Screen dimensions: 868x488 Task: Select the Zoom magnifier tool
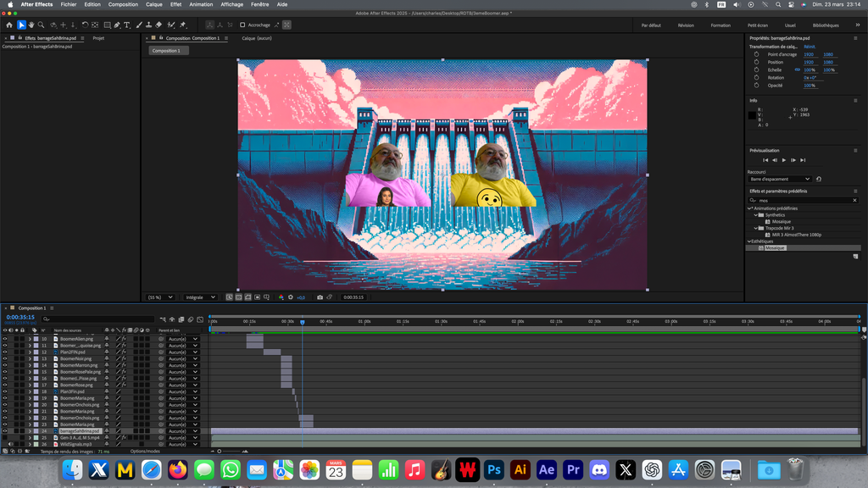(x=42, y=25)
